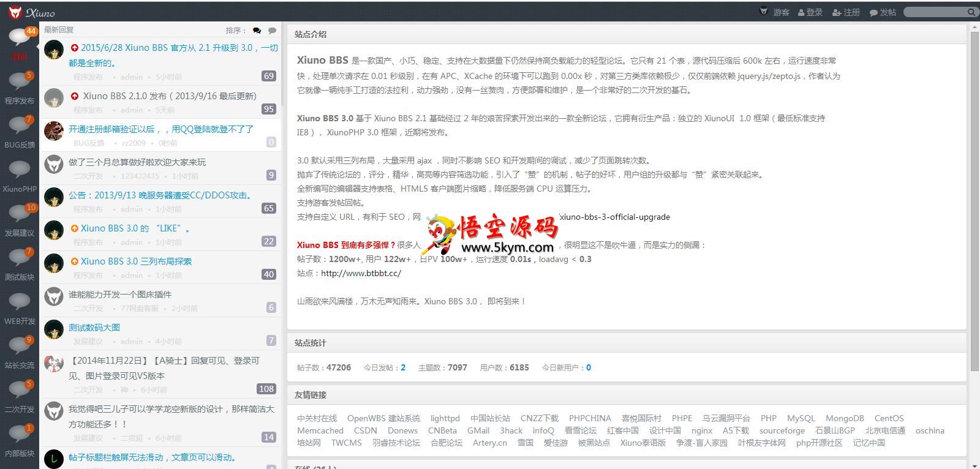
Task: Visit the http://www.btbbt.cc/ site link
Action: tap(361, 273)
